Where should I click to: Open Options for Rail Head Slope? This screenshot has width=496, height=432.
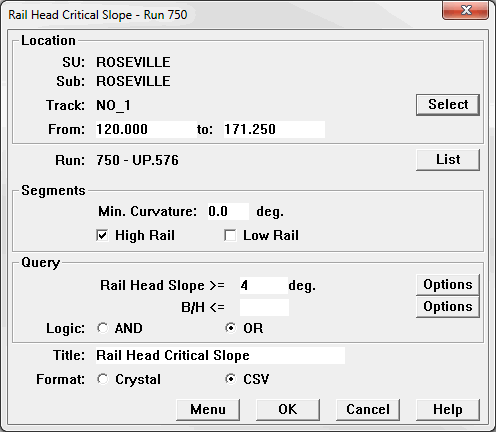click(448, 285)
